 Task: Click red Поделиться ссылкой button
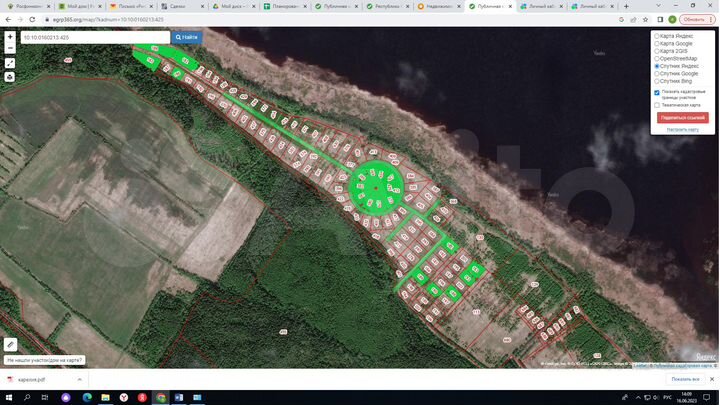[x=682, y=118]
